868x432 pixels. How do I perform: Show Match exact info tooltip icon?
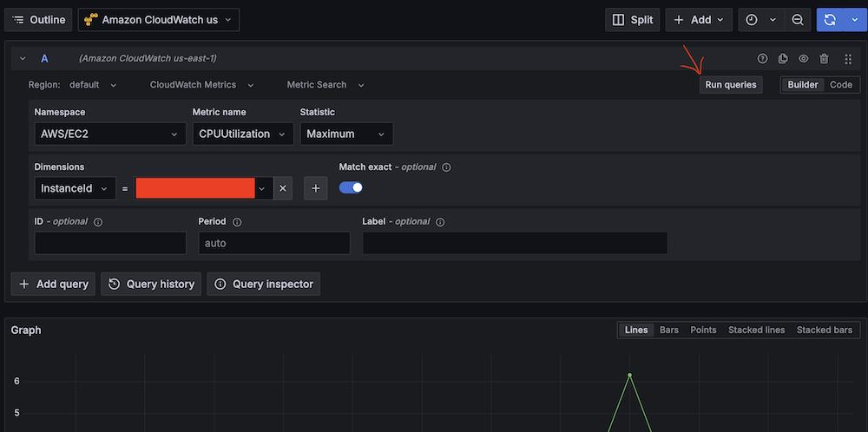(447, 167)
